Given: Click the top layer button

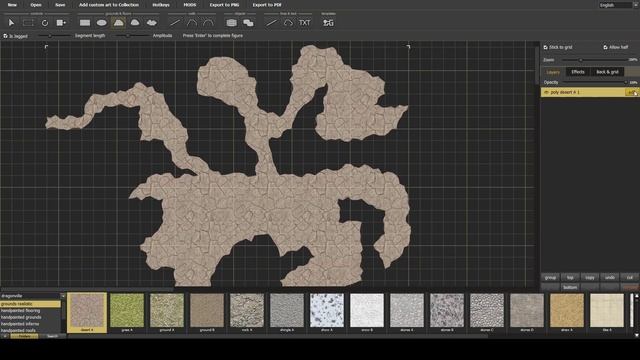Looking at the screenshot, I should (x=570, y=278).
